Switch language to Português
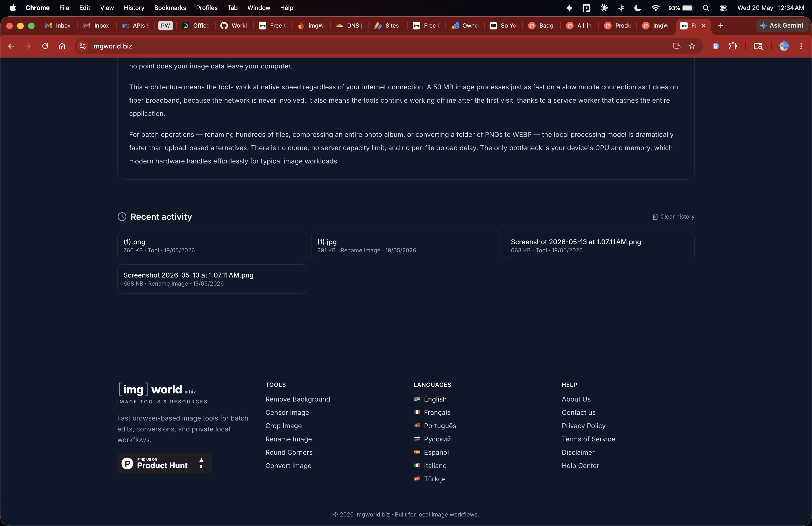This screenshot has height=526, width=812. click(x=435, y=426)
